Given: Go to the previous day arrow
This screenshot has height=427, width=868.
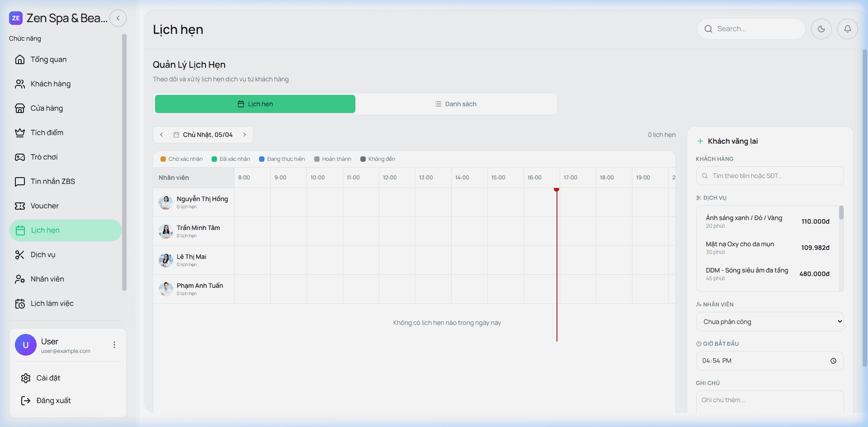Looking at the screenshot, I should point(161,135).
